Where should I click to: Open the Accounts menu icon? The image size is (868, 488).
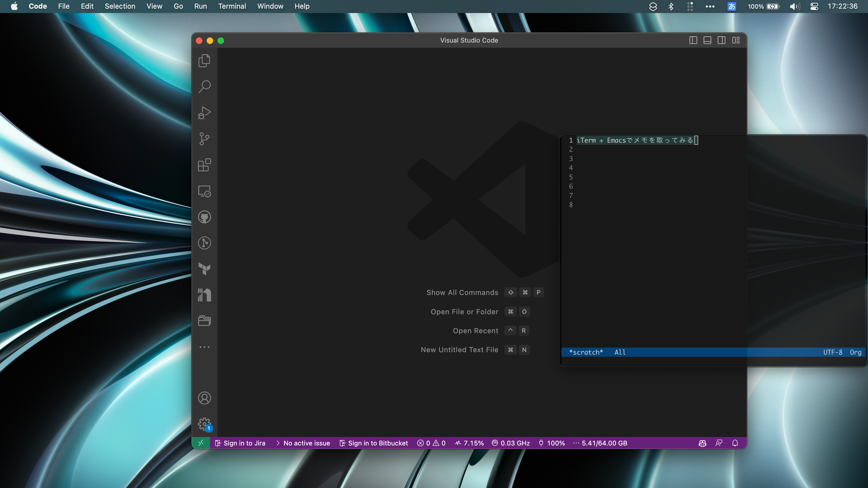[204, 398]
